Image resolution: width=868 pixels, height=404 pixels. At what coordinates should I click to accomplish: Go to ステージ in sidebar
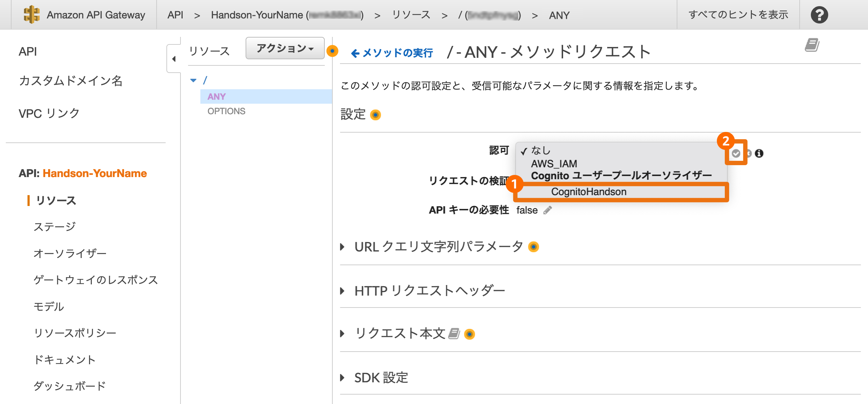55,227
